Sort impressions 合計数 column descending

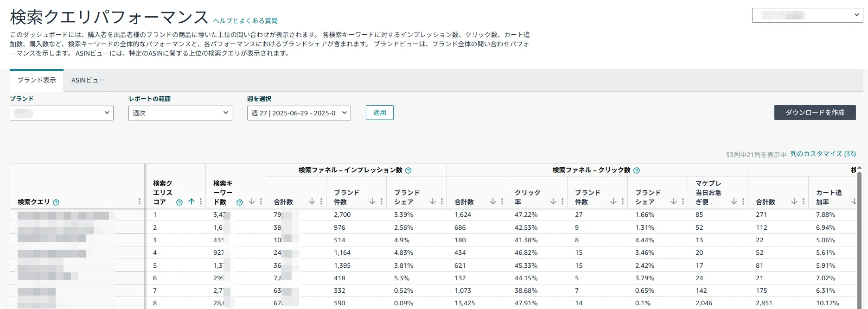pos(312,202)
